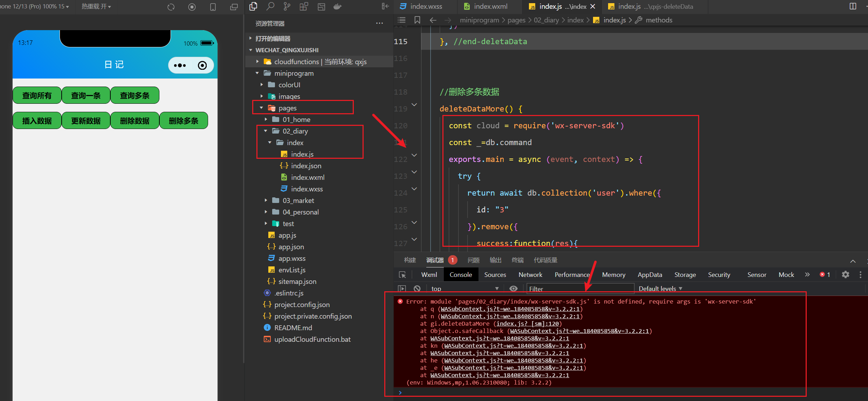Screen dimensions: 868x401
Task: Click the 删除多条 green button
Action: (x=184, y=121)
